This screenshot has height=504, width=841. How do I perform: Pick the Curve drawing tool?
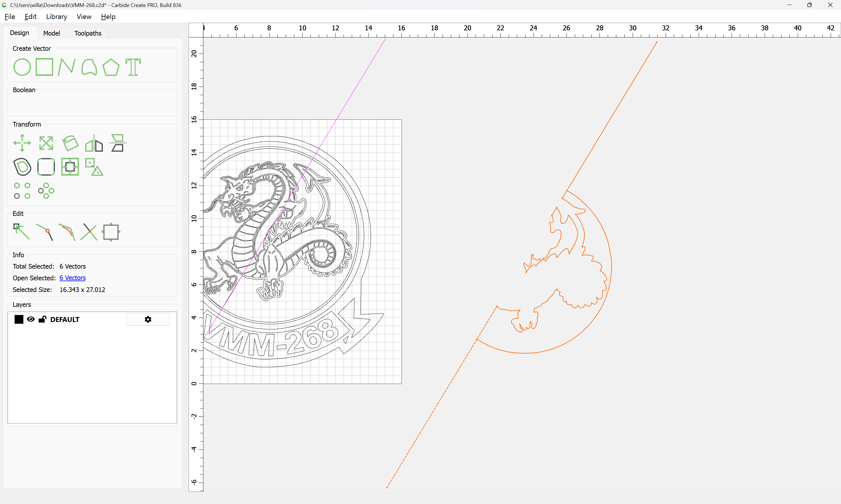pyautogui.click(x=89, y=67)
